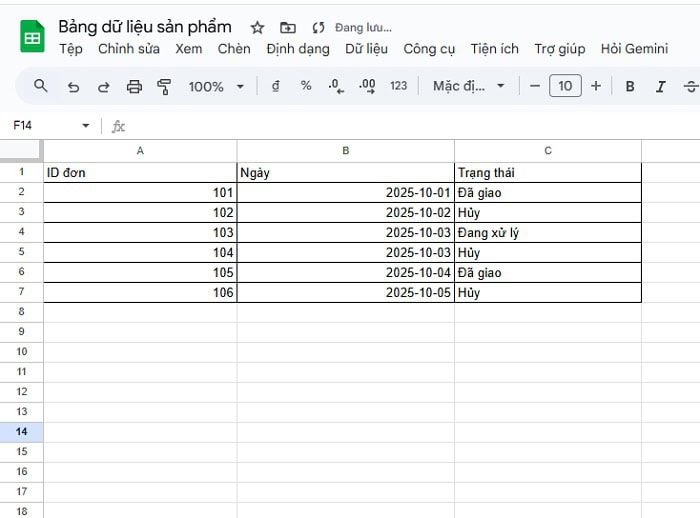Image resolution: width=700 pixels, height=518 pixels.
Task: Expand the name box dropdown arrow
Action: pyautogui.click(x=86, y=125)
